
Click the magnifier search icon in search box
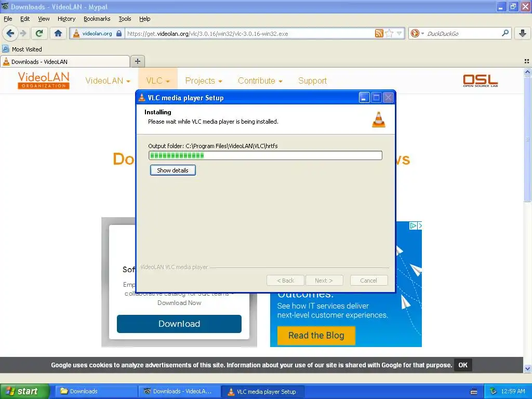coord(505,33)
